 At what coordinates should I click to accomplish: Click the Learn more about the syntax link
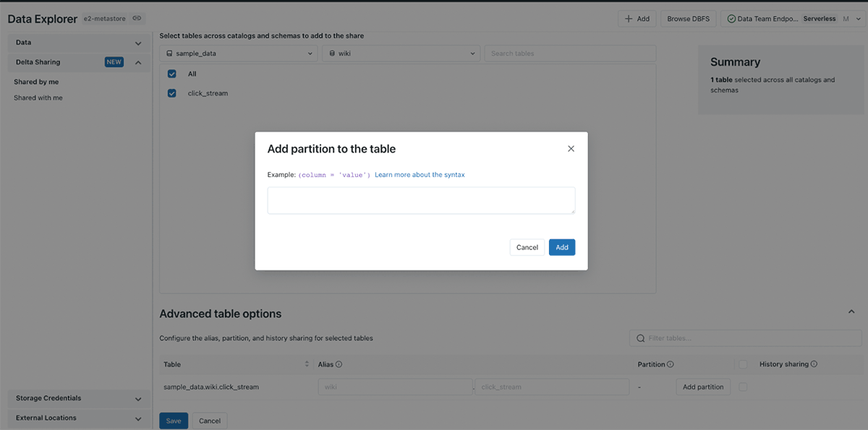tap(420, 174)
